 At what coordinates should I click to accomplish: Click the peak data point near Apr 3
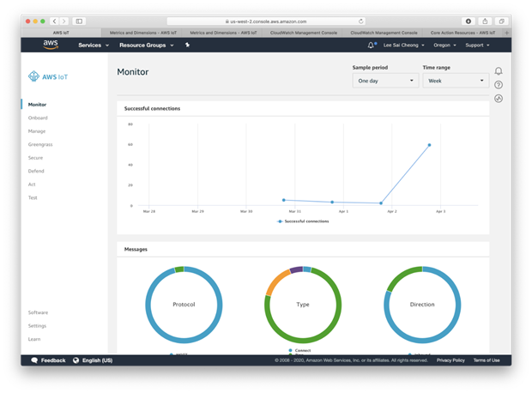point(429,145)
